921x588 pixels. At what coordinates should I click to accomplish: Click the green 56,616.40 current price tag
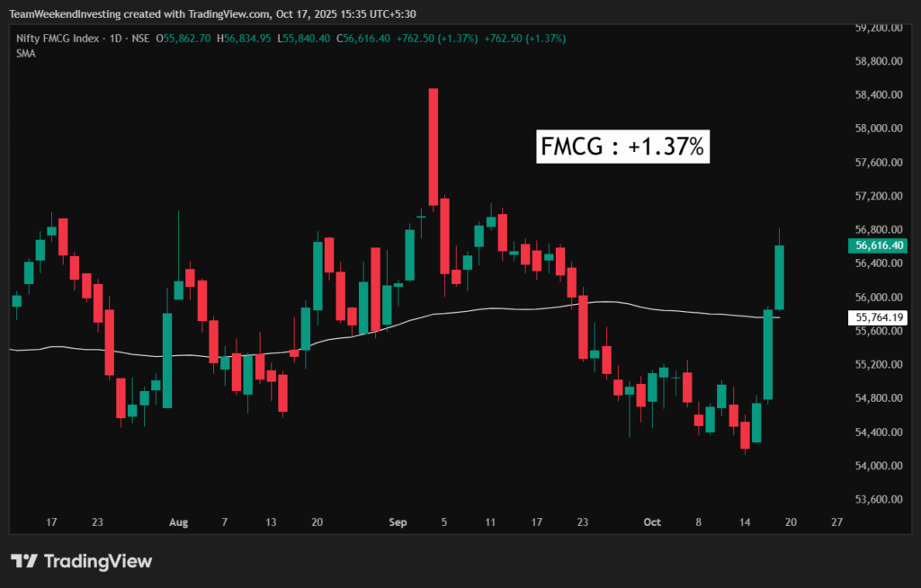point(881,245)
